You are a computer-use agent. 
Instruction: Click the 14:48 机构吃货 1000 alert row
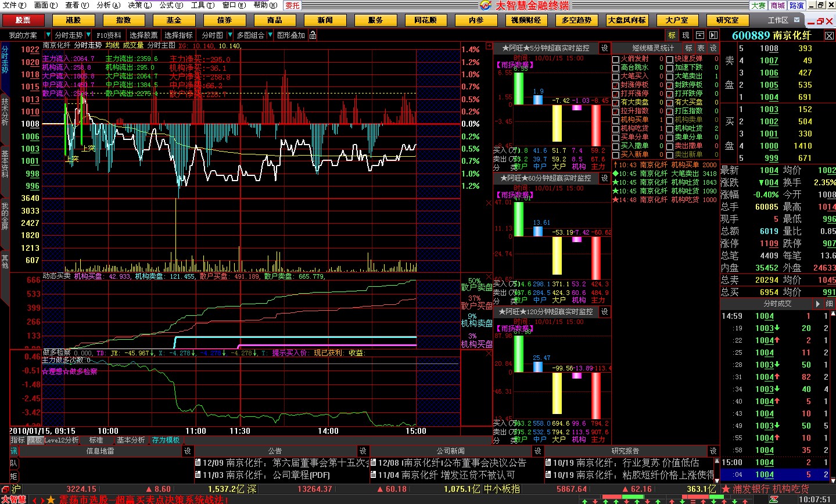[x=665, y=200]
